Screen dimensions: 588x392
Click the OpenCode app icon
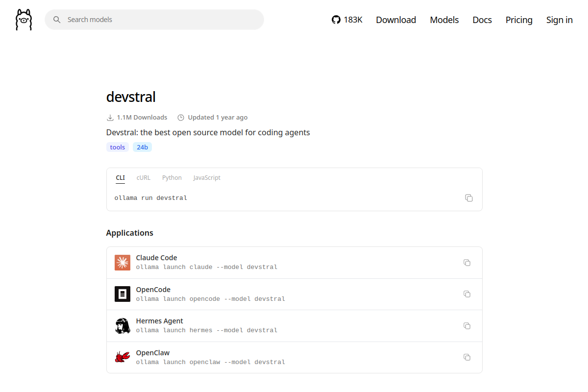pos(122,294)
